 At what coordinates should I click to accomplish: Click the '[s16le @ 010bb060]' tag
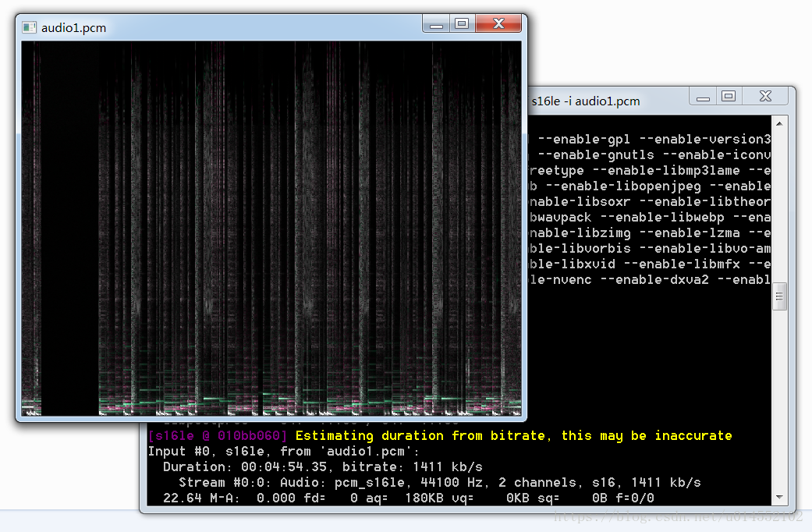click(218, 435)
